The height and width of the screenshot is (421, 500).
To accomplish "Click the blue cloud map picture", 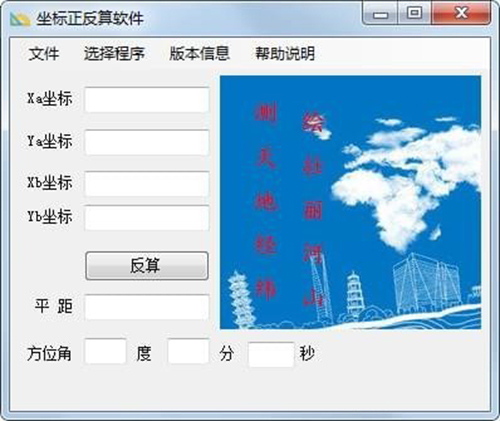I will click(x=350, y=202).
